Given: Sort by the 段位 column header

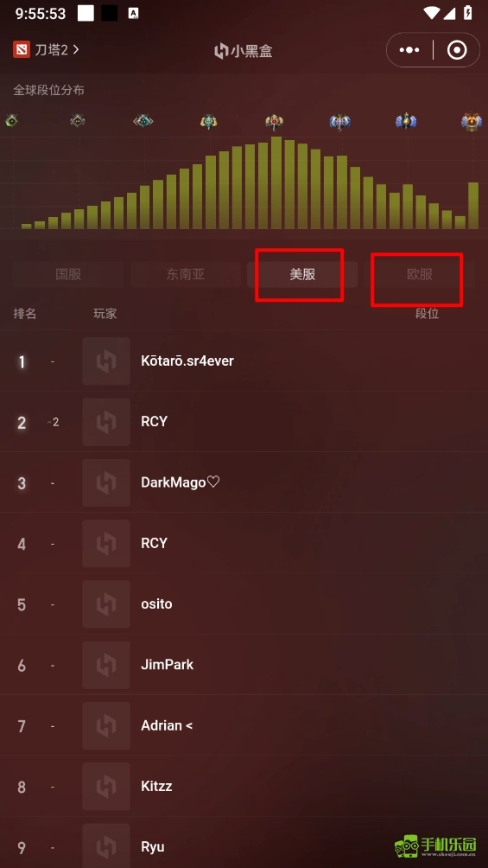Looking at the screenshot, I should pyautogui.click(x=428, y=314).
